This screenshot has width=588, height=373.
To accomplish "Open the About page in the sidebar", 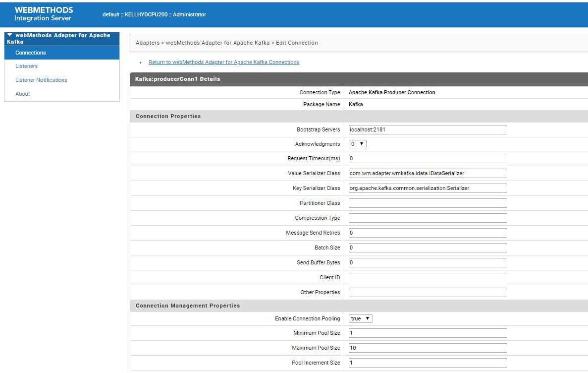I will 22,94.
